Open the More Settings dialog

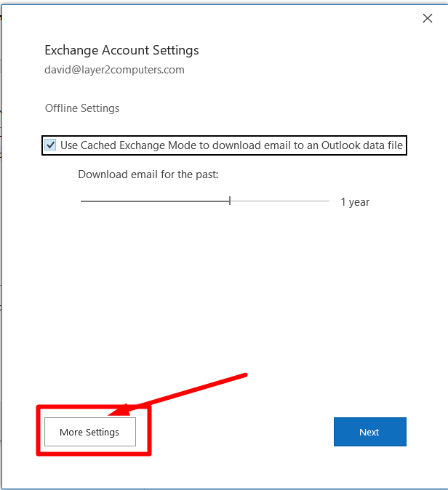click(x=90, y=432)
